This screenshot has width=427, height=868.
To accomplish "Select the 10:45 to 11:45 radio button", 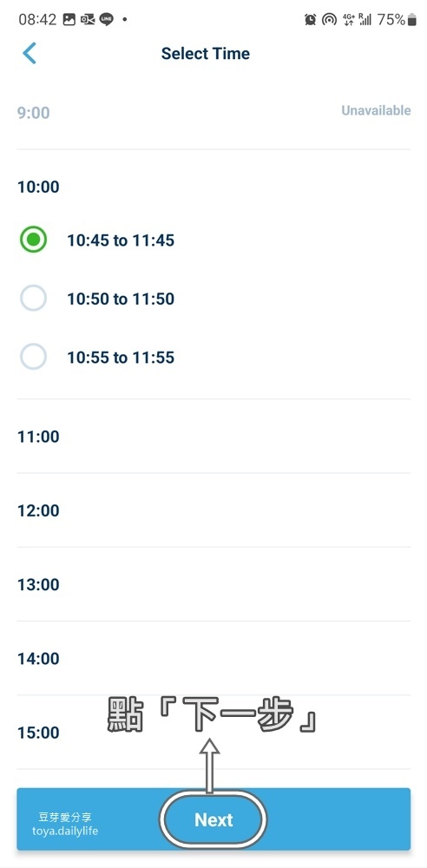I will click(33, 240).
